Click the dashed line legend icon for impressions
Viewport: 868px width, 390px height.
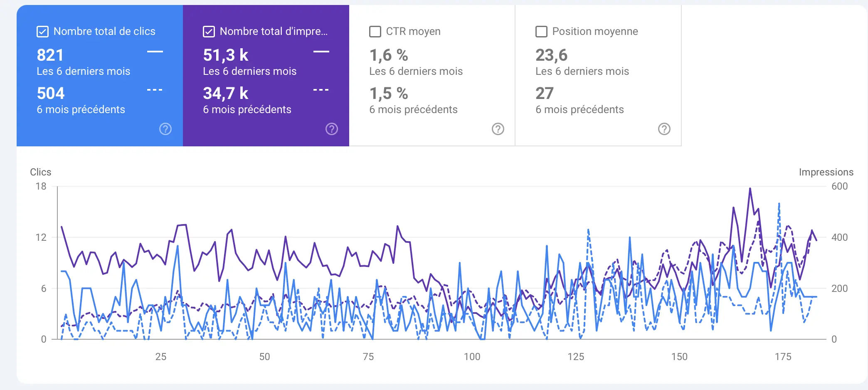point(321,89)
